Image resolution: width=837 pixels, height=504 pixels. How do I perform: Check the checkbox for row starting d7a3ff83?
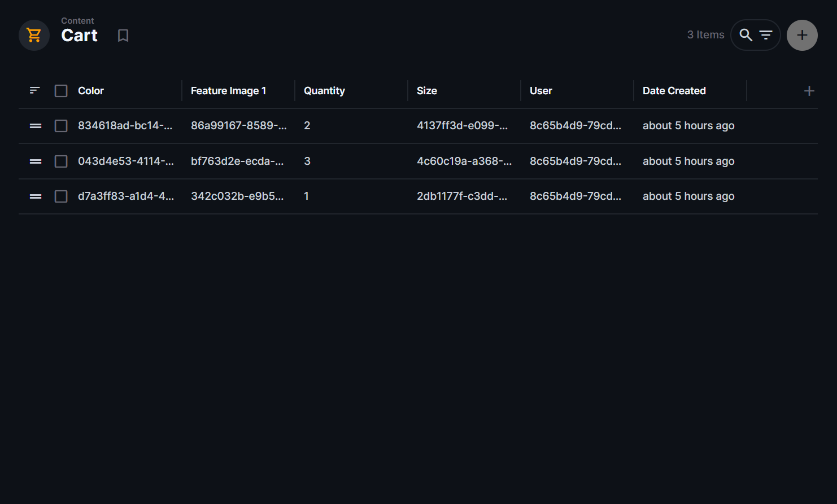point(60,196)
